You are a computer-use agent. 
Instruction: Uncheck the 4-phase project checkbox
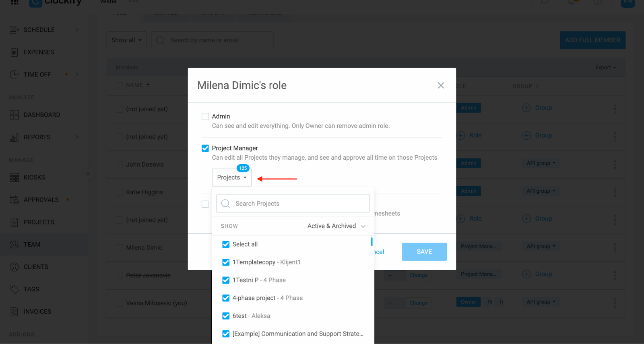pyautogui.click(x=226, y=298)
